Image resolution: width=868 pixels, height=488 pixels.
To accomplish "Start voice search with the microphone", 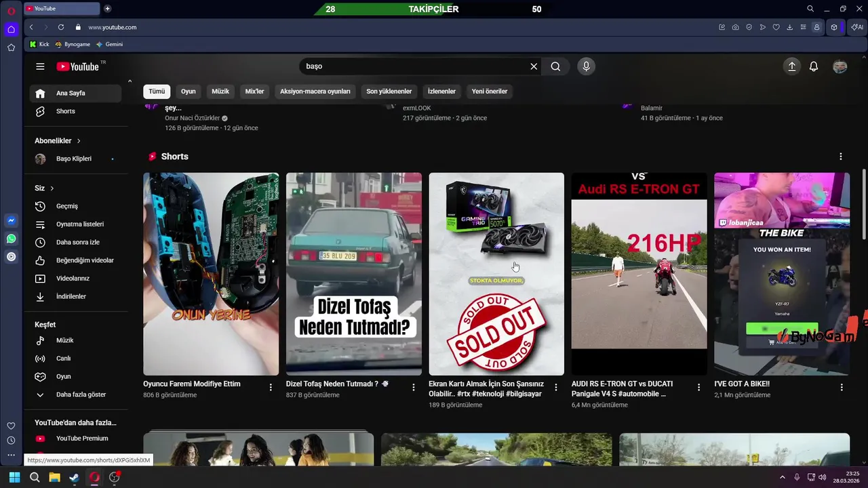I will [586, 66].
